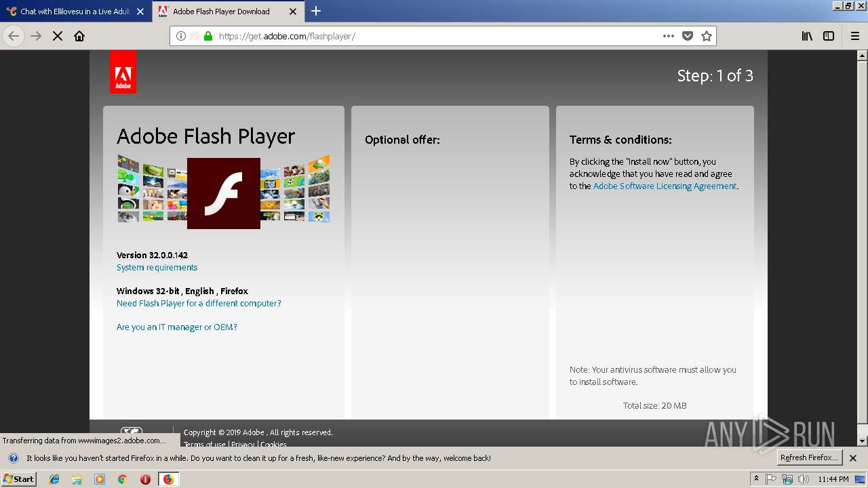Screen dimensions: 868x488
Task: Click the 'Total size: 20 MB' text
Action: [654, 405]
